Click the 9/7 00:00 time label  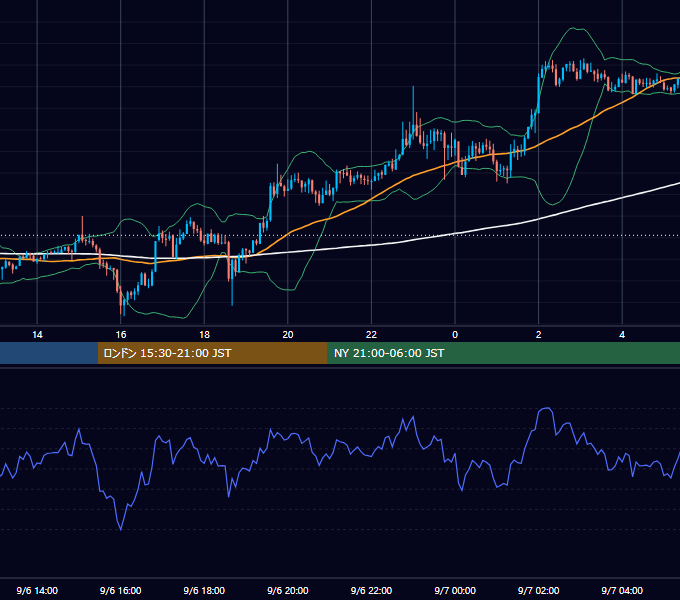pos(455,590)
